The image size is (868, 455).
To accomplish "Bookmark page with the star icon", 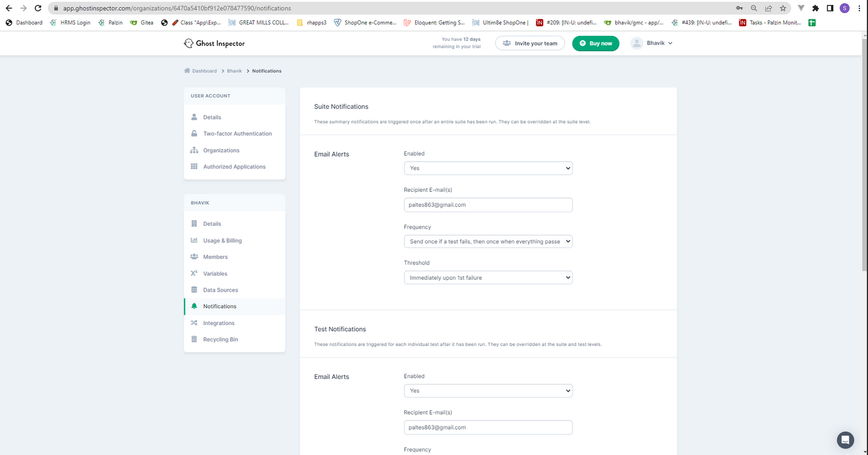I will pos(783,9).
